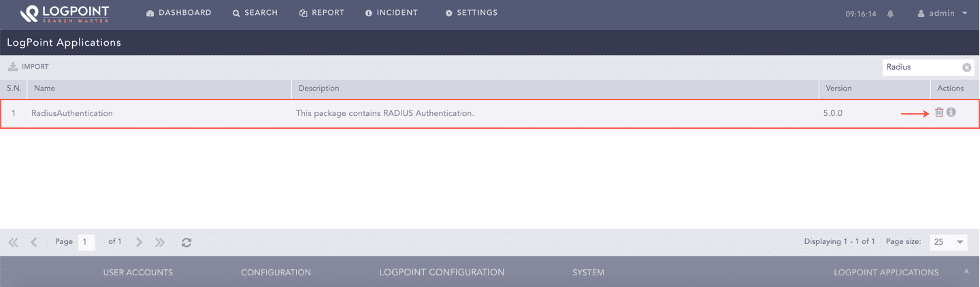980x287 pixels.
Task: Click the page number input field
Action: [x=86, y=242]
